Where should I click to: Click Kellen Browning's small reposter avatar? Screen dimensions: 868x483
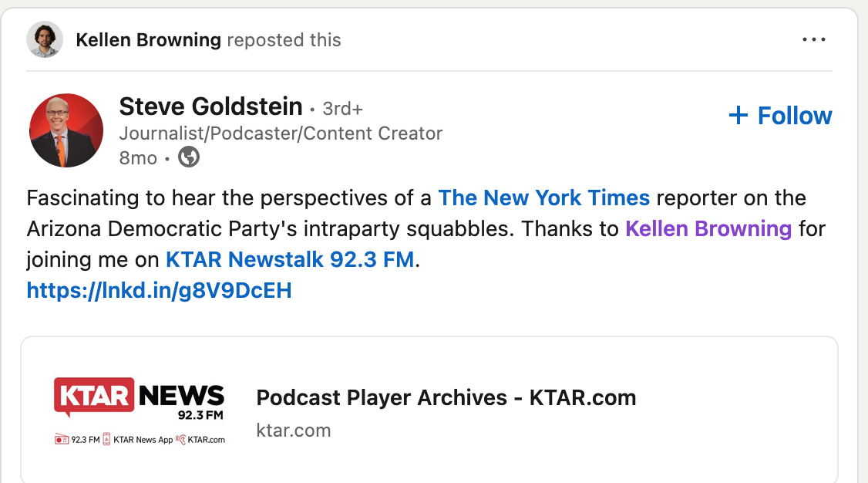pyautogui.click(x=44, y=39)
